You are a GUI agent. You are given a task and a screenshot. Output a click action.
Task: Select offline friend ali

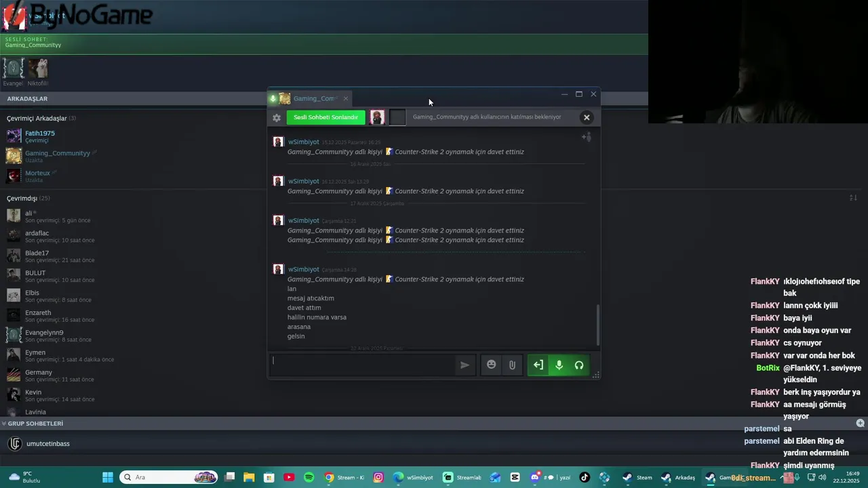47,216
